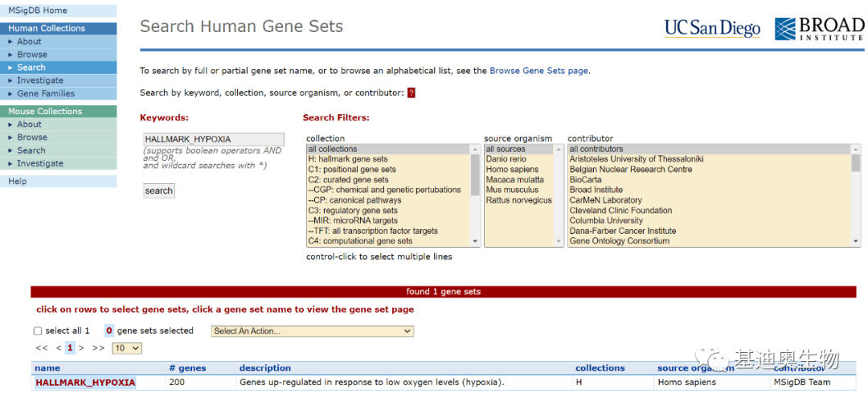Go to the last page arrows
868x398 pixels.
[98, 348]
